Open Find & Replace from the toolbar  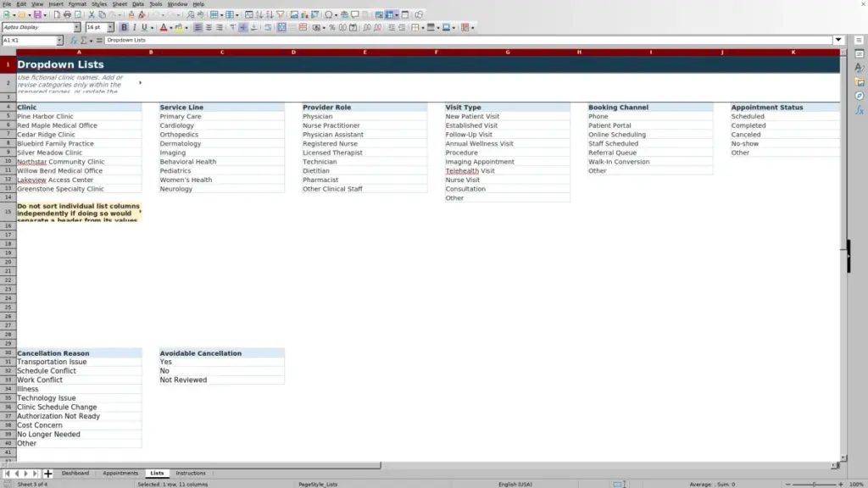191,15
